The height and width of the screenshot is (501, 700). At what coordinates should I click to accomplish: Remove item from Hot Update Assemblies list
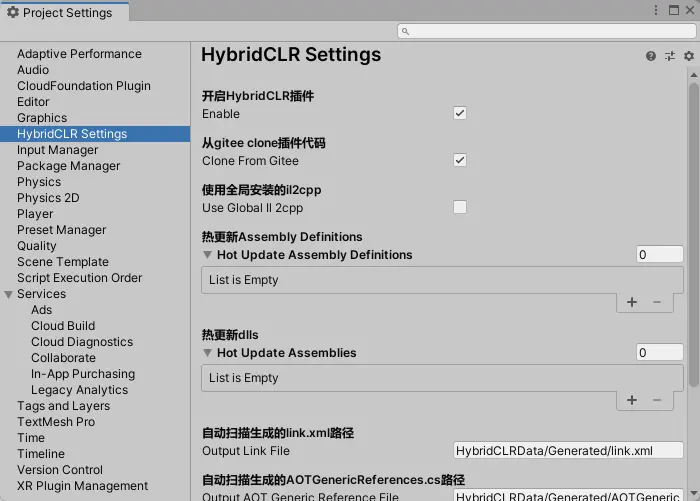[x=657, y=400]
